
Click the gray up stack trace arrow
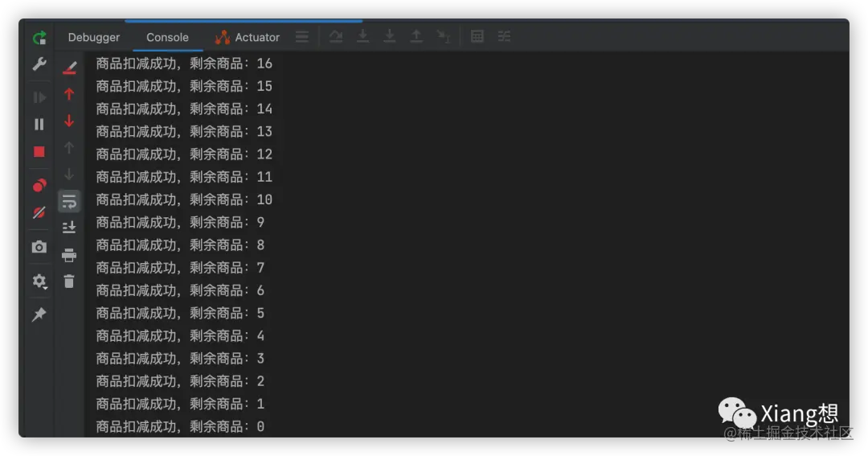tap(69, 147)
